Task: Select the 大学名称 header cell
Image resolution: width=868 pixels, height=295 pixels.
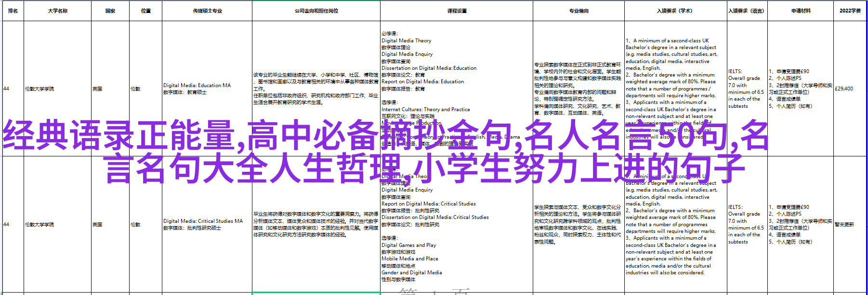Action: point(58,11)
